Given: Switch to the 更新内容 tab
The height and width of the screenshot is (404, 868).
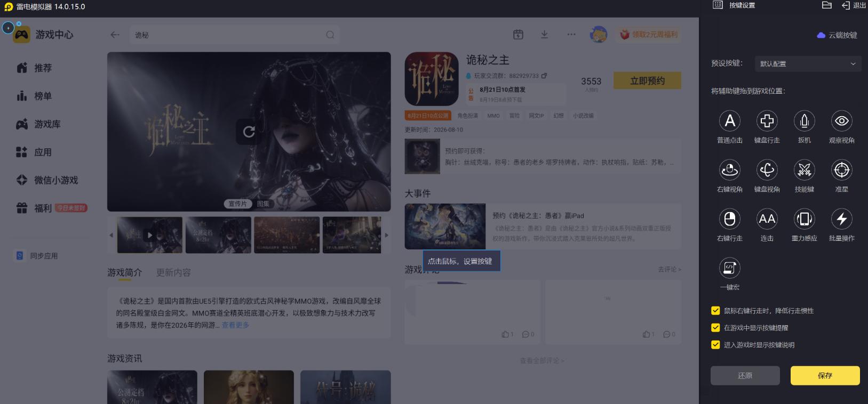Looking at the screenshot, I should point(173,273).
